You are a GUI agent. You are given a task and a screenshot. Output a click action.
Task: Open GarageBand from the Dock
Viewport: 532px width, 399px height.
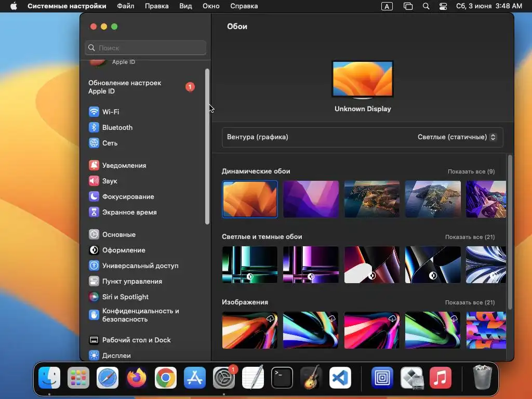(311, 378)
